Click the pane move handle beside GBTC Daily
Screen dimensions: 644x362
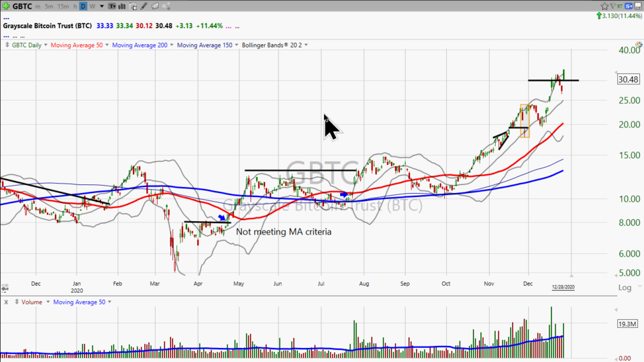click(7, 45)
